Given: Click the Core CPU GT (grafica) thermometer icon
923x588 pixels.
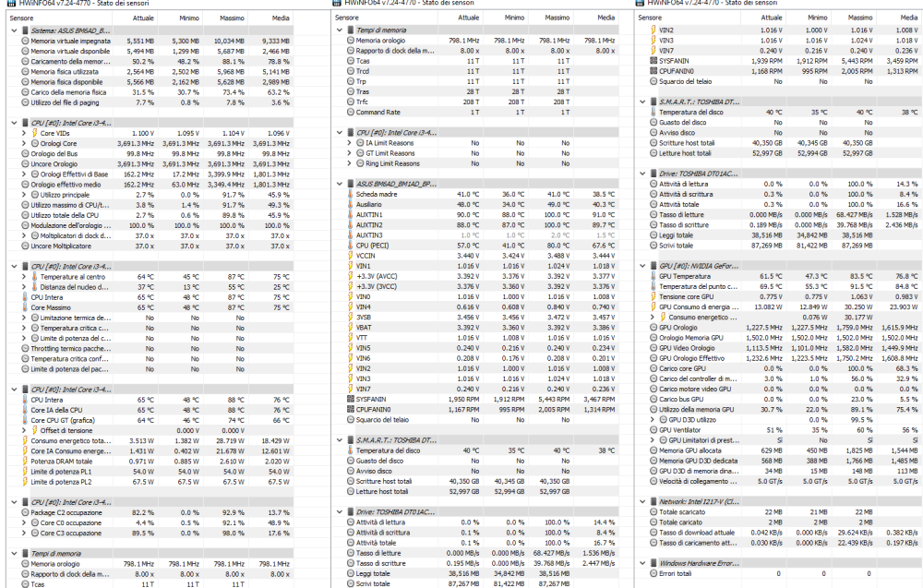Looking at the screenshot, I should coord(25,420).
